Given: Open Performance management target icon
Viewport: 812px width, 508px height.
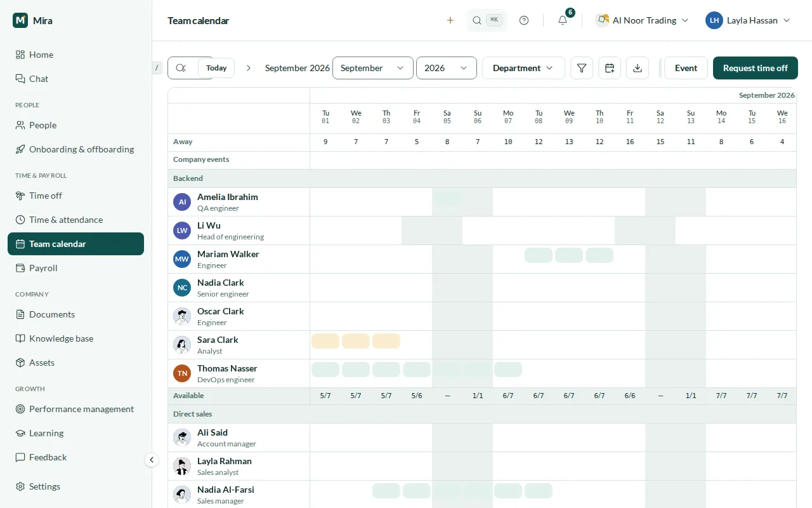Looking at the screenshot, I should (x=20, y=409).
